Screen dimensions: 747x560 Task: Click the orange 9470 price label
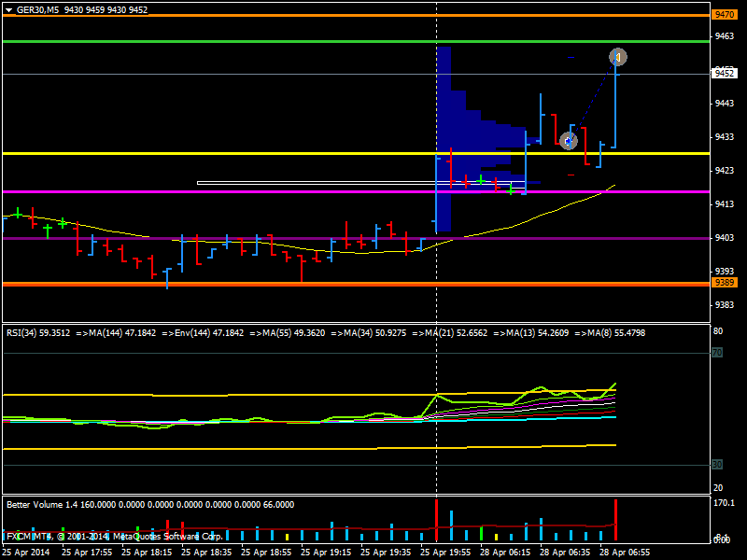(x=723, y=15)
